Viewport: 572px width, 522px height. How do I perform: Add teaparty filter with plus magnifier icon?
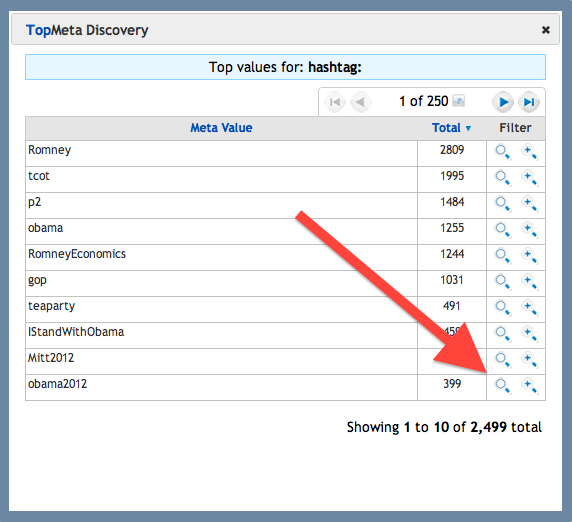529,308
